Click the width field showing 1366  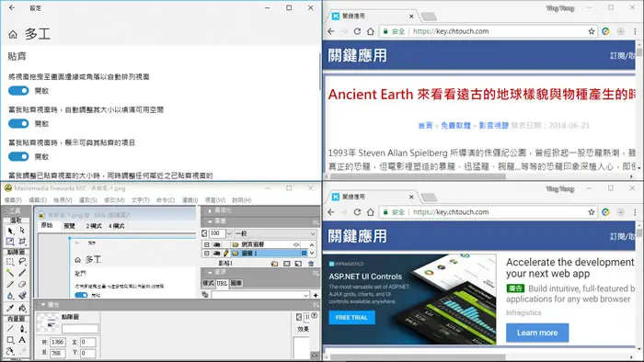[x=57, y=342]
